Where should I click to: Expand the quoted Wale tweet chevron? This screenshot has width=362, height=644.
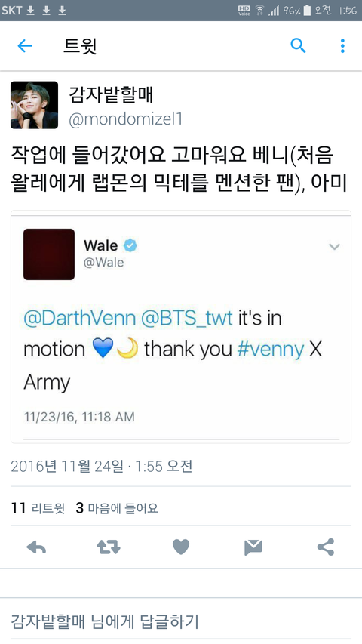tap(335, 247)
